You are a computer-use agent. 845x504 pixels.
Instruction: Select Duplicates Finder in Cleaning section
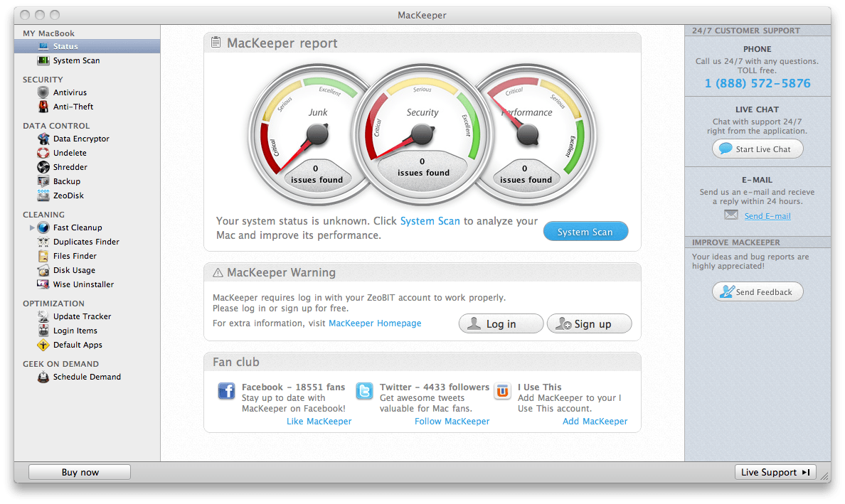87,242
